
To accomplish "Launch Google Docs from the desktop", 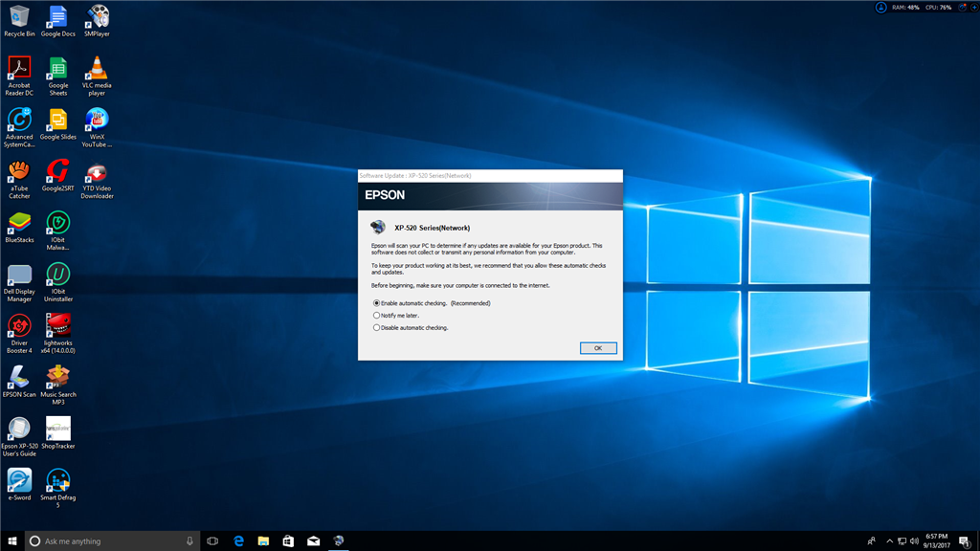I will [58, 21].
